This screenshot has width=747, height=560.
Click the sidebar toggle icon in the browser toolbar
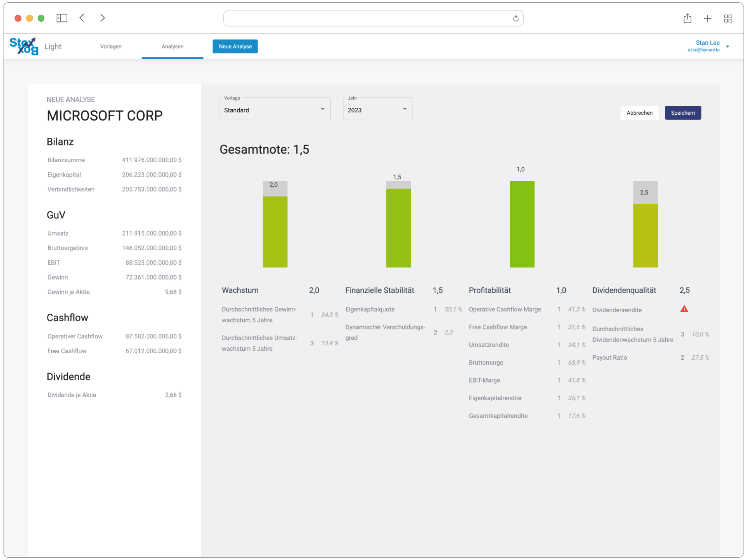click(62, 18)
